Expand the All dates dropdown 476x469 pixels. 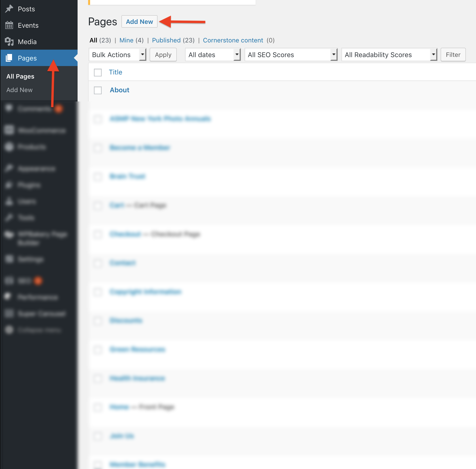click(212, 55)
